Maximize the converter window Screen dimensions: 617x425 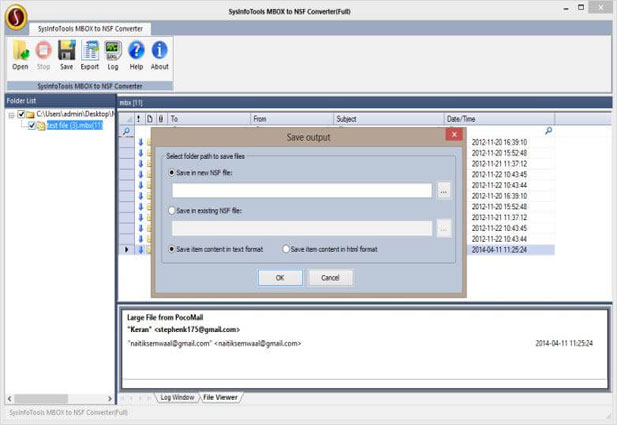581,7
